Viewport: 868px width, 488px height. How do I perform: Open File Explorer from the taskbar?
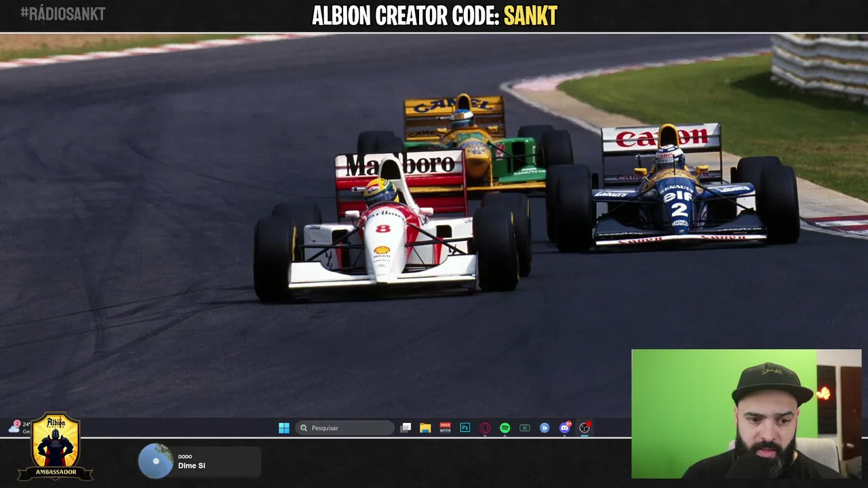(425, 428)
